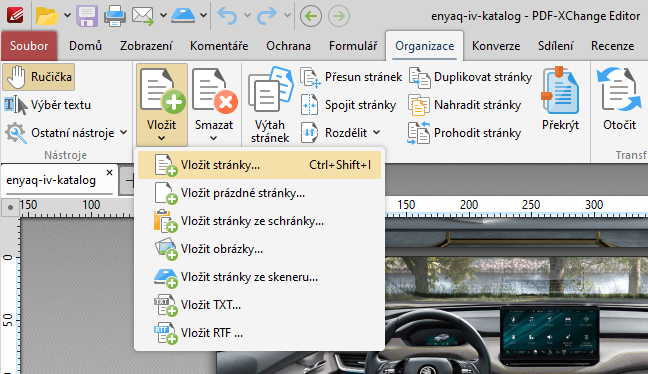The height and width of the screenshot is (374, 648).
Task: Activate the Ručička hand tool
Action: [x=39, y=77]
